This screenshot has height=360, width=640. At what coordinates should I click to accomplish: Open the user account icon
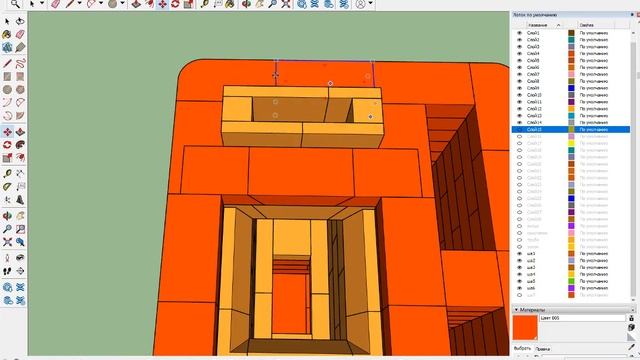(x=360, y=4)
